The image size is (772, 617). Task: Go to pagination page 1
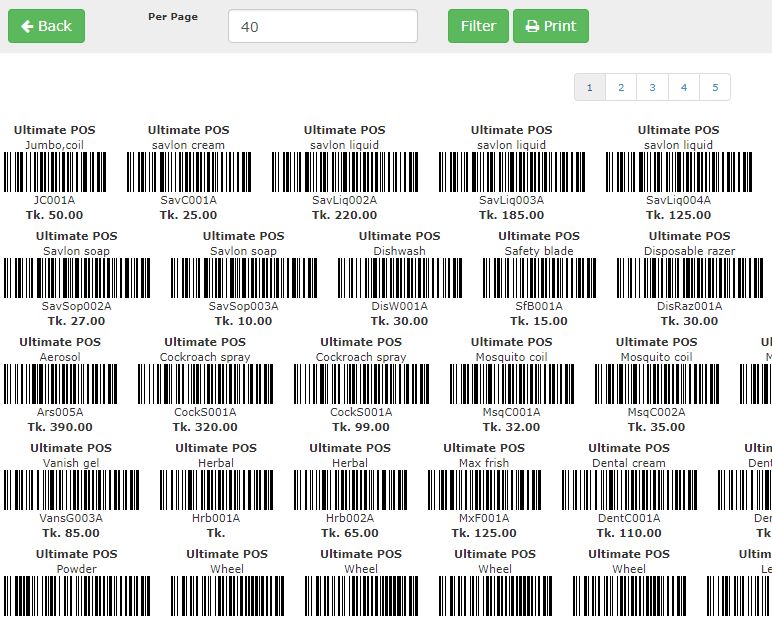coord(590,87)
